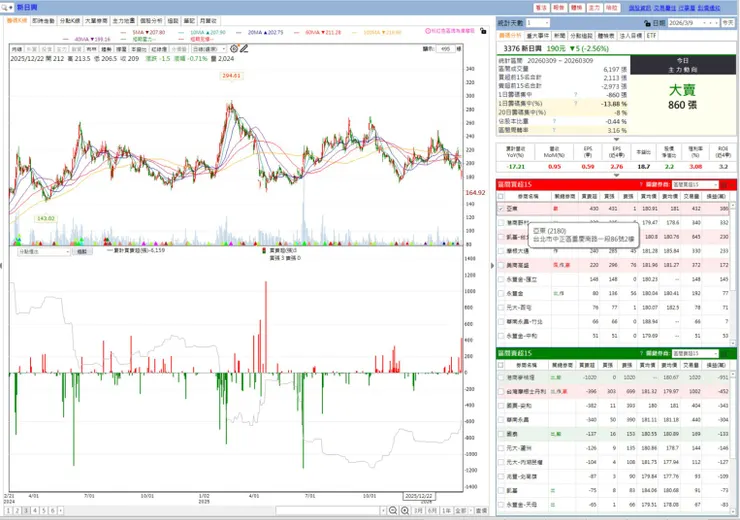
Task: Click the zoom in magnifier below chart
Action: pos(405,511)
